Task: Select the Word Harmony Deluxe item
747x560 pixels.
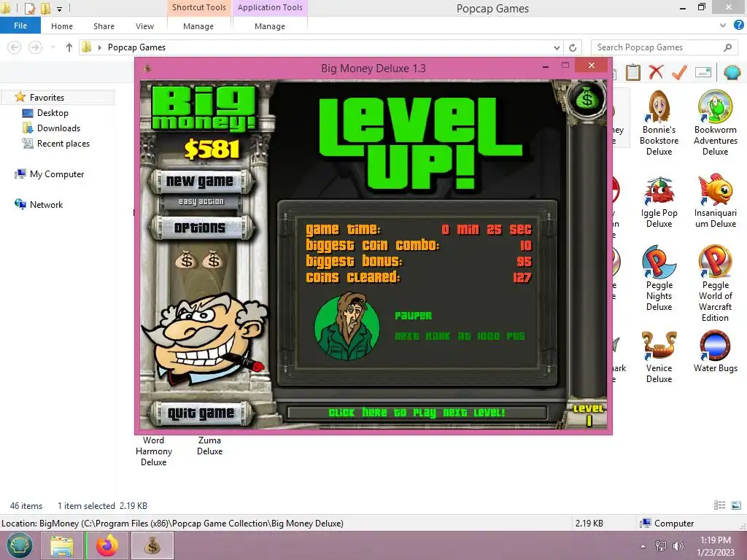Action: point(153,451)
